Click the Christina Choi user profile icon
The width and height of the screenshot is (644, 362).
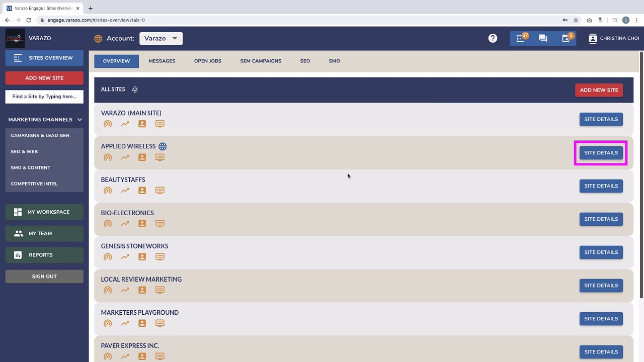click(593, 38)
